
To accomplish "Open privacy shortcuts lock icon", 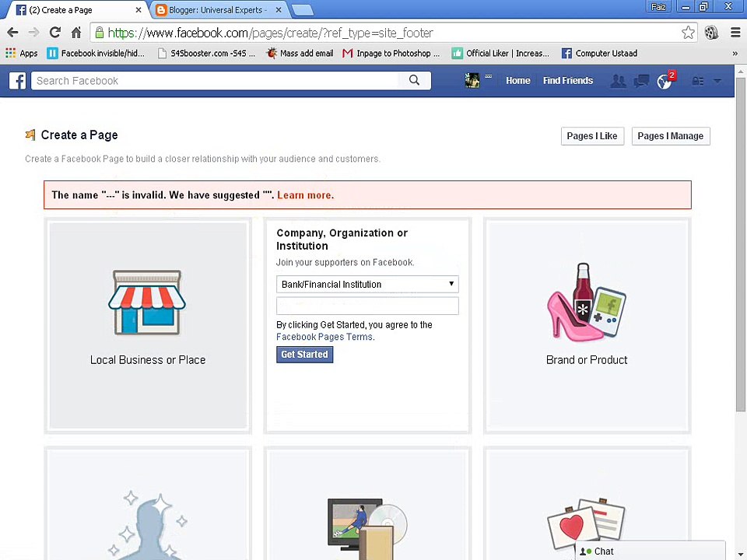I will (x=697, y=81).
